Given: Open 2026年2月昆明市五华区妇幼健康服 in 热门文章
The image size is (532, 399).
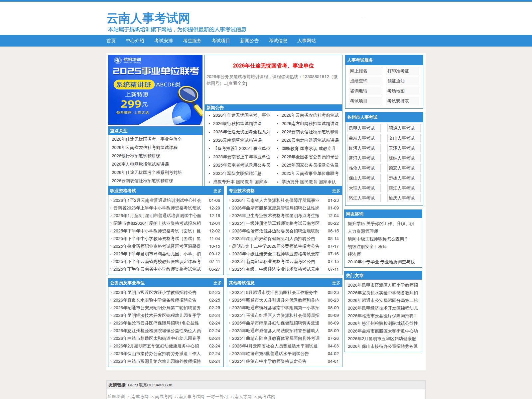Looking at the screenshot, I should 382,339.
